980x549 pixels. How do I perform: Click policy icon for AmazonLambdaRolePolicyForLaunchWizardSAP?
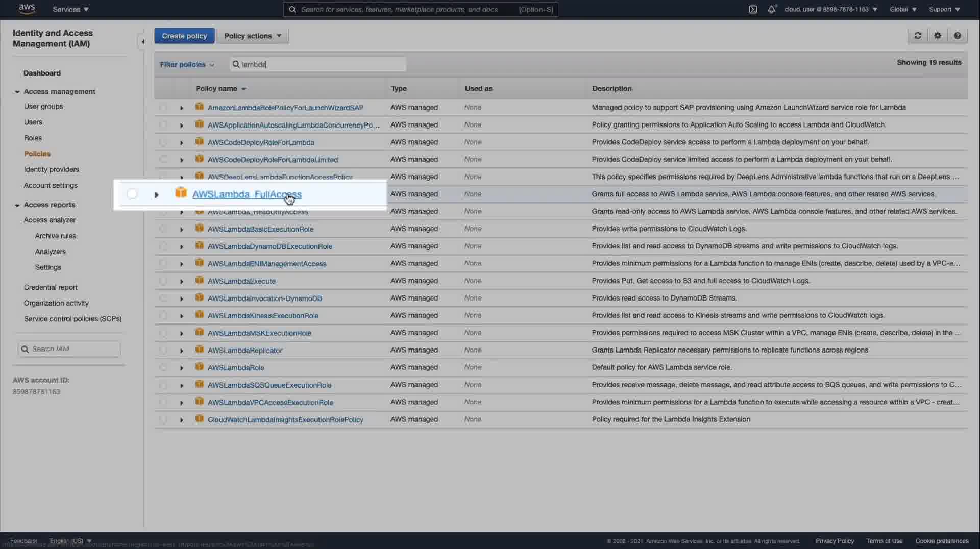pos(200,107)
